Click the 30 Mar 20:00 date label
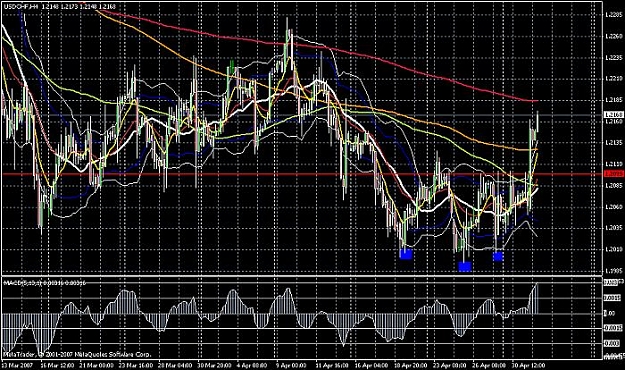 pyautogui.click(x=214, y=365)
